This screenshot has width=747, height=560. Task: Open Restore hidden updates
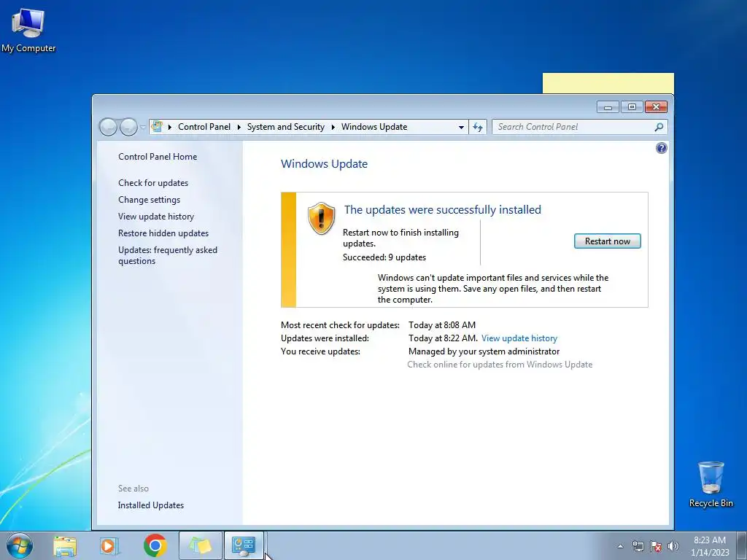tap(163, 233)
